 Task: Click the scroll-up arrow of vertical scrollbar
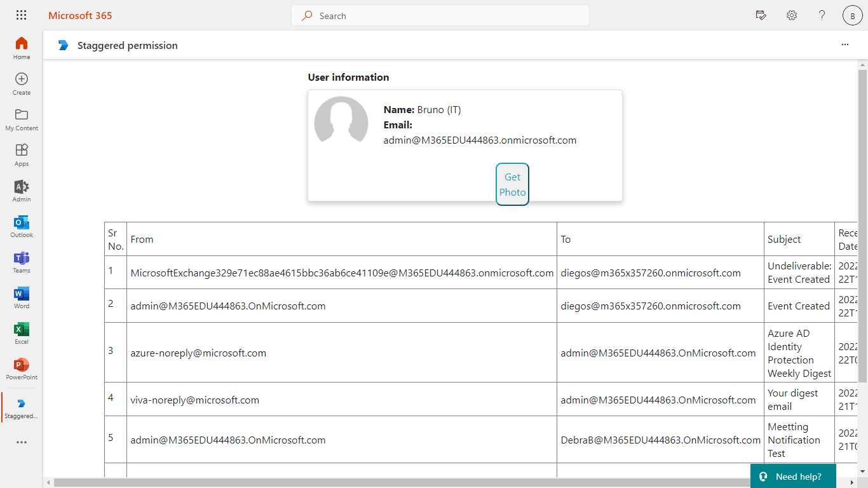coord(863,64)
